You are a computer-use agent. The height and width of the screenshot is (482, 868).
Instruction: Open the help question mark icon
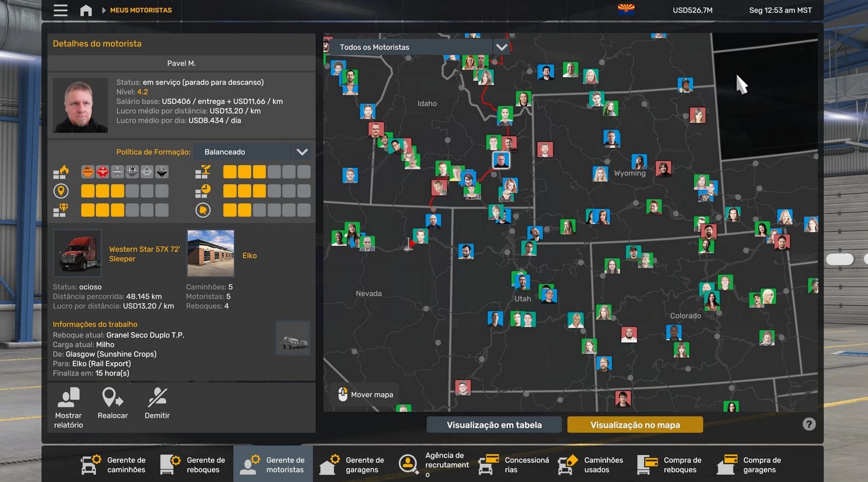tap(809, 424)
